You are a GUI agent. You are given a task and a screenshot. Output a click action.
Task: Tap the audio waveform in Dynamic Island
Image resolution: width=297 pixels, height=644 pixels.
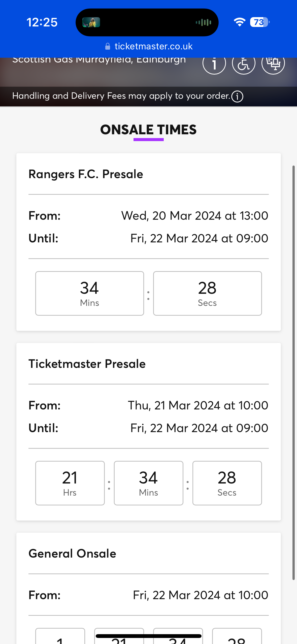pyautogui.click(x=204, y=22)
